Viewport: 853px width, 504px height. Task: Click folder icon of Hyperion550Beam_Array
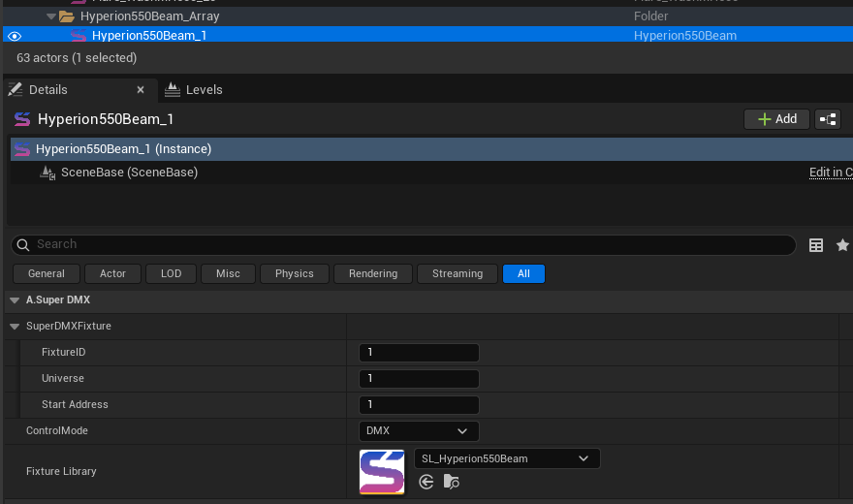(x=67, y=16)
